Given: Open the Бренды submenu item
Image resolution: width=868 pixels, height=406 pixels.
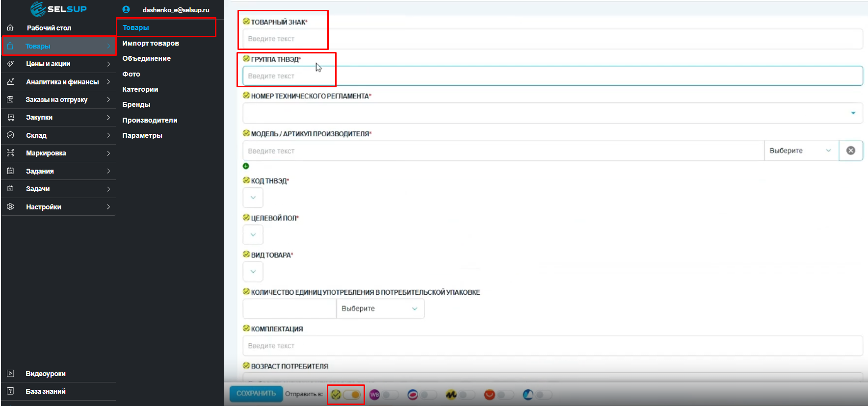Looking at the screenshot, I should (x=136, y=104).
